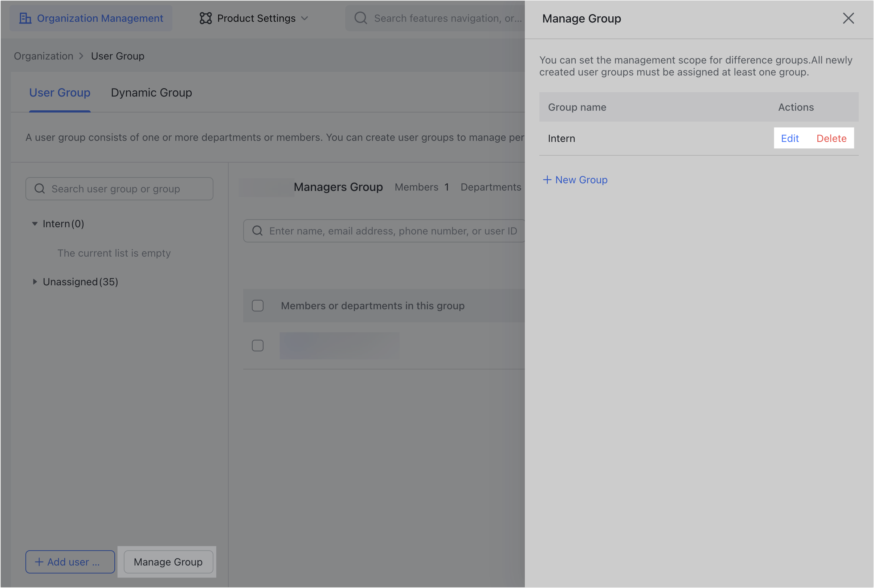Click magnifier icon in member search bar
Viewport: 874px width, 588px height.
point(257,230)
